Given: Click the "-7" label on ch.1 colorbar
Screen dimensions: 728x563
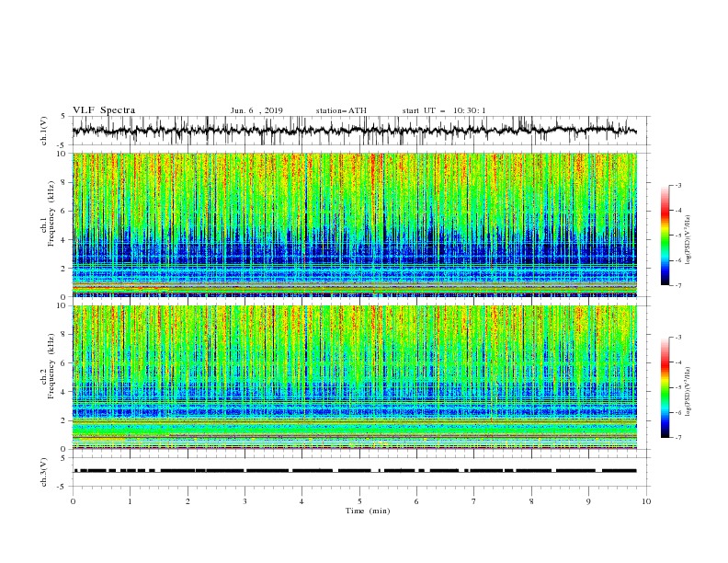Looking at the screenshot, I should tap(677, 286).
